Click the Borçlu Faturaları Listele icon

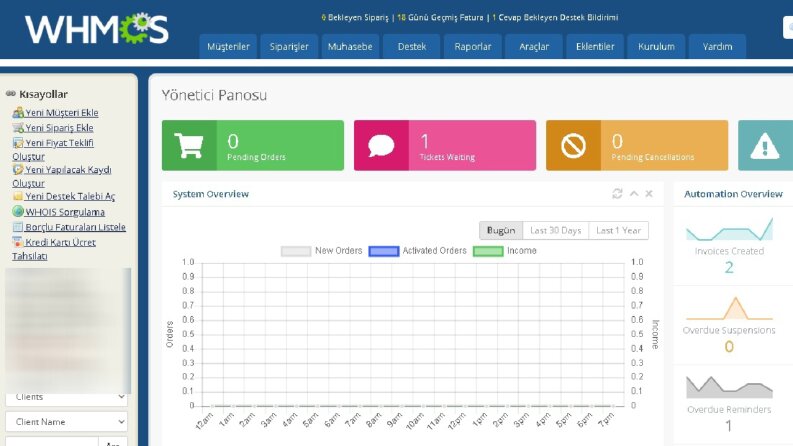(18, 227)
